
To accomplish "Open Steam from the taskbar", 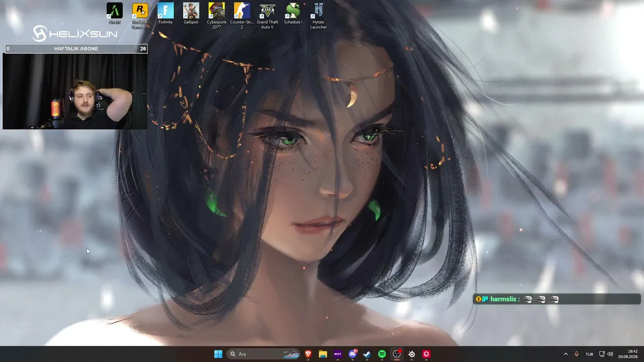I will 367,354.
